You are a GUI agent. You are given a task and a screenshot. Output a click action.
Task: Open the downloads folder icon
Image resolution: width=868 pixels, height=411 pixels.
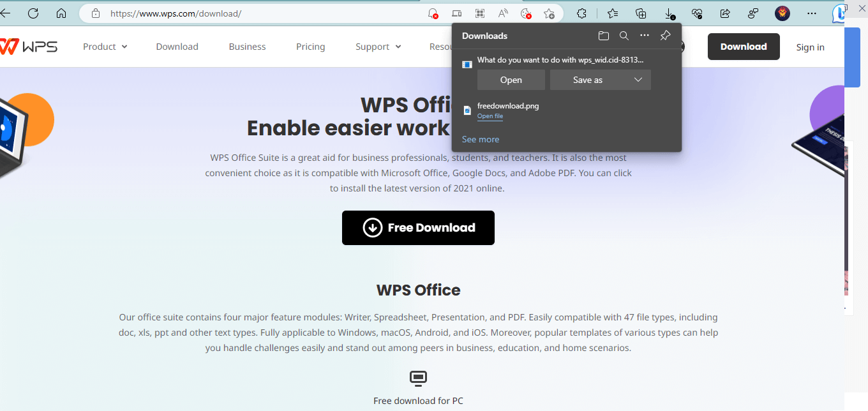click(604, 36)
